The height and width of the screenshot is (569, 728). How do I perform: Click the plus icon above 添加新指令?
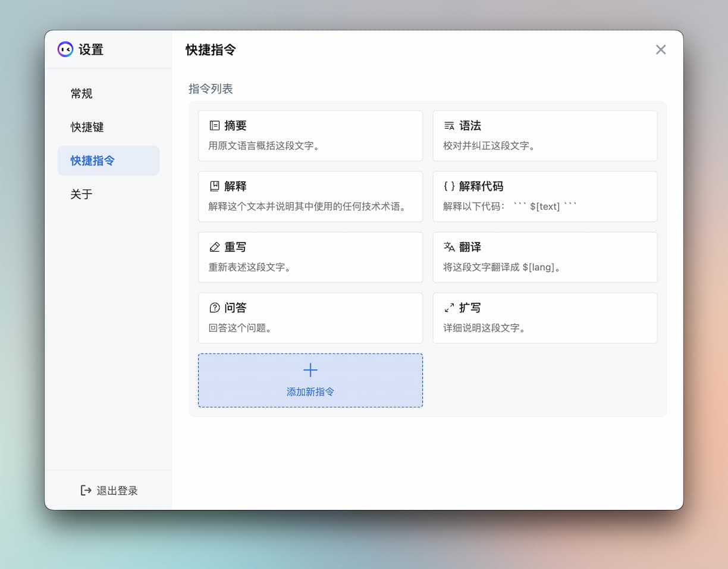(310, 370)
